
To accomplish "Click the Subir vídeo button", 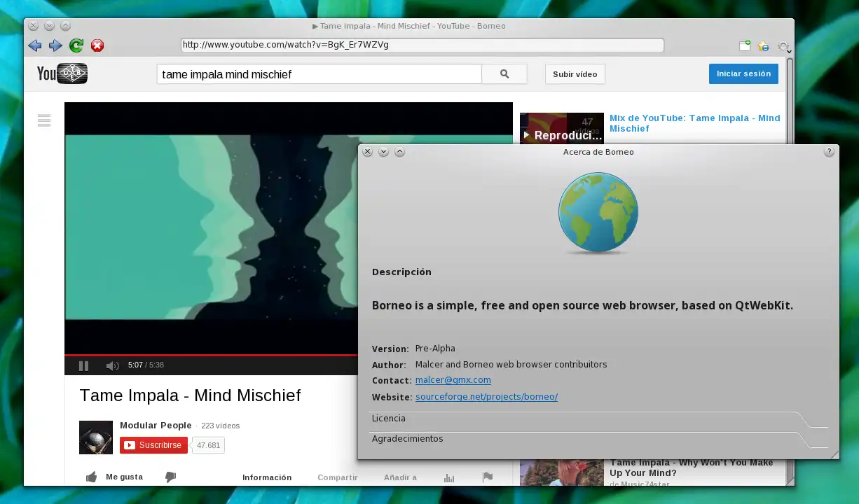I will (575, 74).
